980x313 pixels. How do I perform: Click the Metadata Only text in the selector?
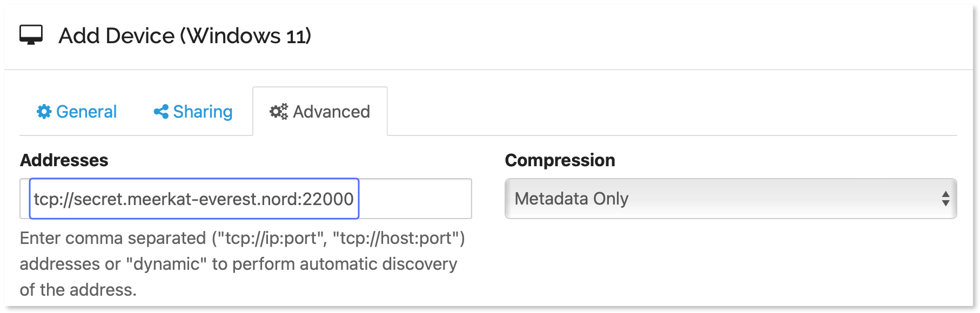[x=573, y=199]
